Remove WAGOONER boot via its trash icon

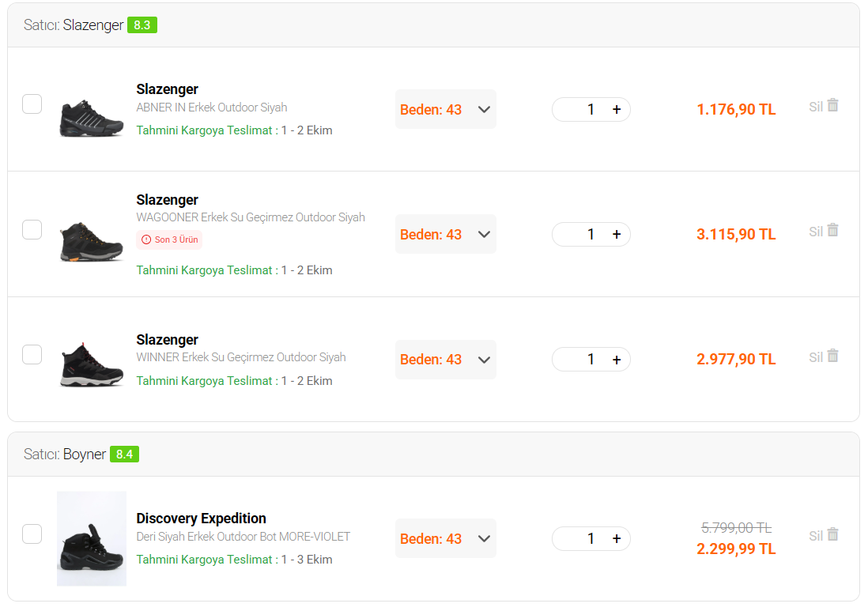[x=832, y=230]
